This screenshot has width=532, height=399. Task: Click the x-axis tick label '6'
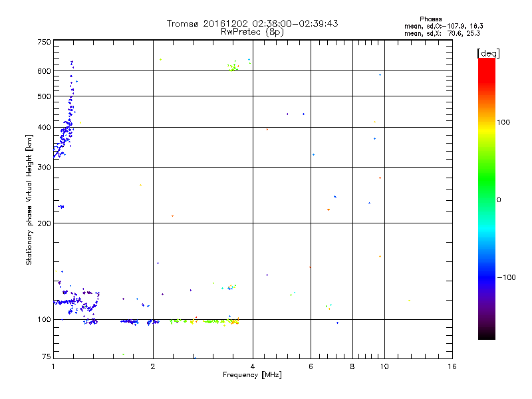311,366
